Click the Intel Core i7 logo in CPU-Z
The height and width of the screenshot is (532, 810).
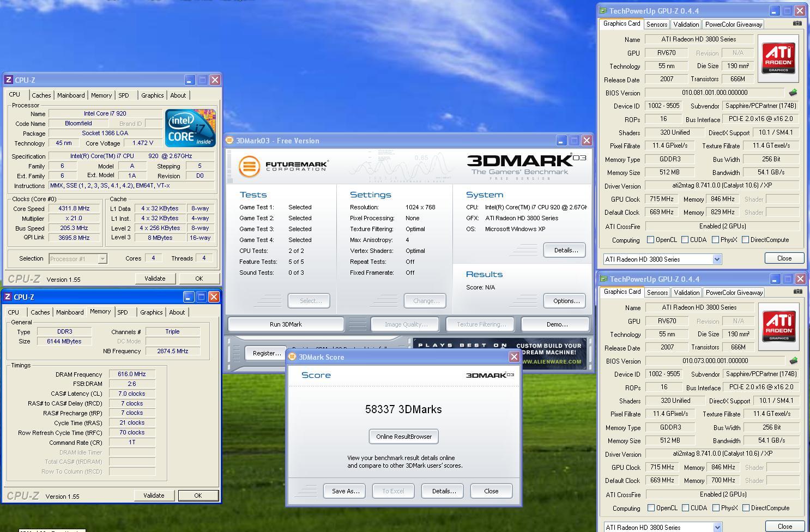pos(190,128)
